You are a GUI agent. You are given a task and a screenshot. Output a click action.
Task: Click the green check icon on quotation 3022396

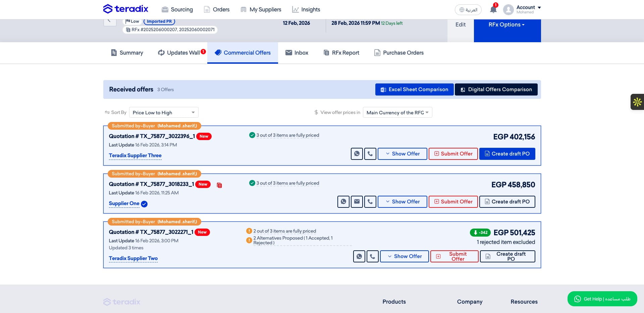pos(252,135)
